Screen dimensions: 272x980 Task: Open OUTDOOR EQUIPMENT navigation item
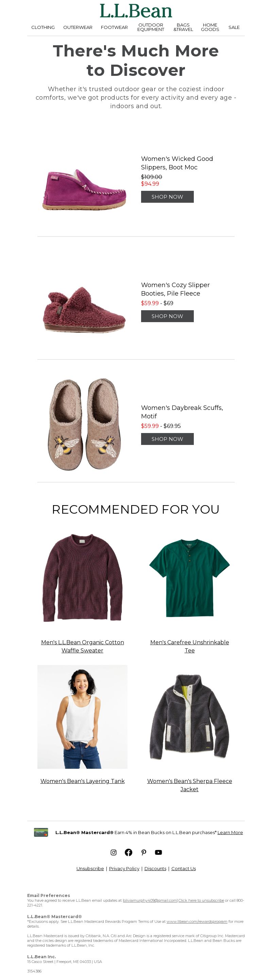click(x=151, y=28)
